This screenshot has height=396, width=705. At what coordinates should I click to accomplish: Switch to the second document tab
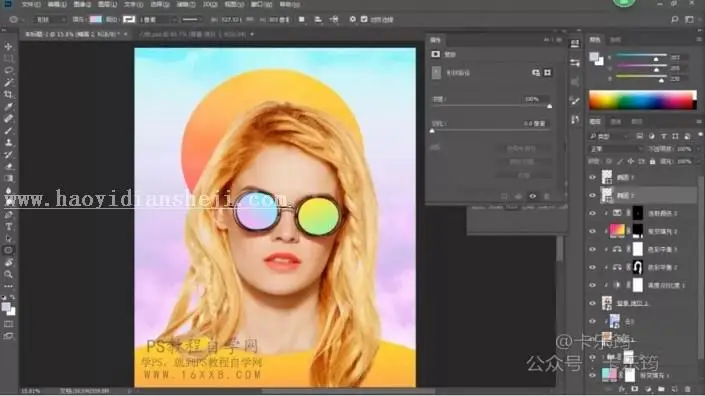tap(193, 34)
